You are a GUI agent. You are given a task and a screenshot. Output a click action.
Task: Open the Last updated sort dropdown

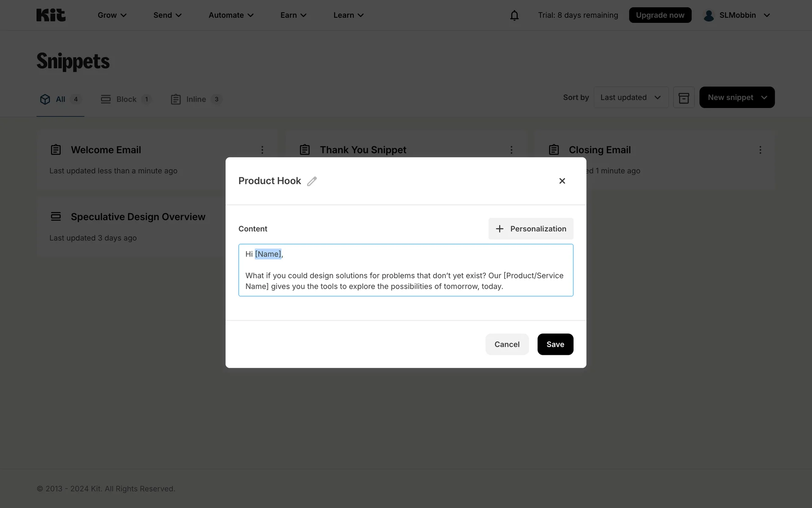[631, 98]
